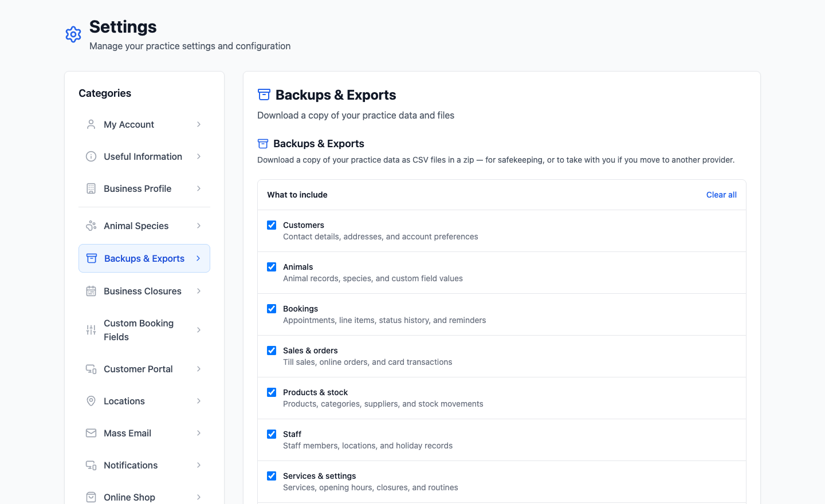
Task: Click the Customer Portal devices icon
Action: tap(91, 369)
